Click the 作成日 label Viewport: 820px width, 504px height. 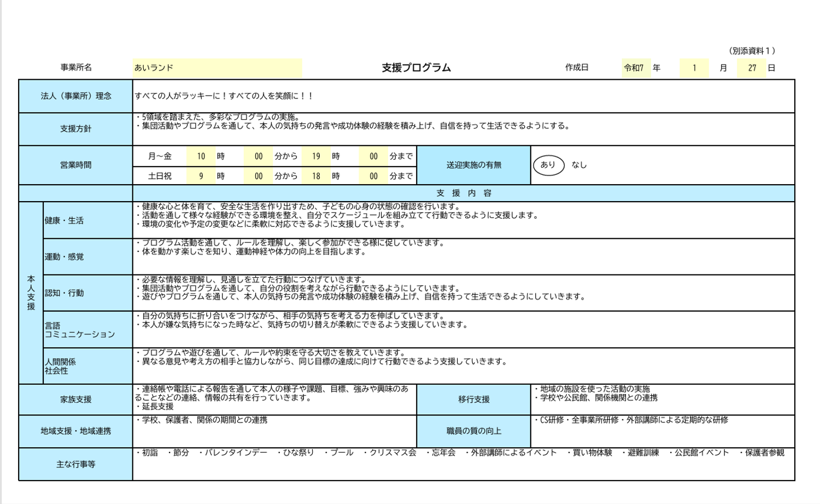[x=577, y=68]
